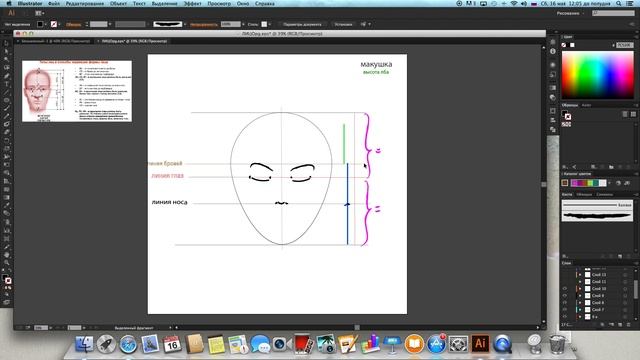Select the Pencil tool
Image resolution: width=640 pixels, height=360 pixels.
tap(6, 116)
